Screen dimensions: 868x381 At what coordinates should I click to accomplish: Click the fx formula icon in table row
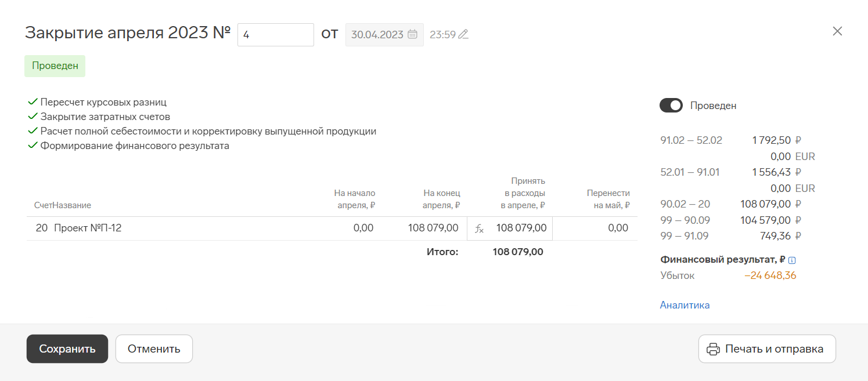(479, 228)
